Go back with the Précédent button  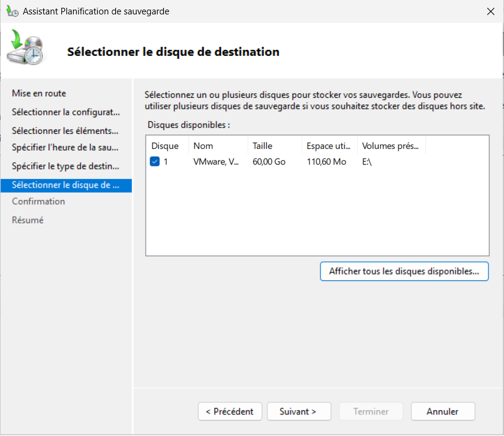click(x=230, y=411)
